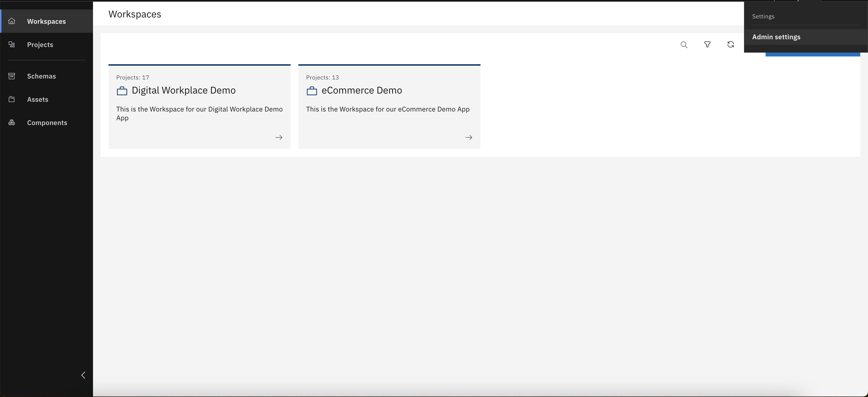Navigate to Schemas in the sidebar

click(41, 76)
